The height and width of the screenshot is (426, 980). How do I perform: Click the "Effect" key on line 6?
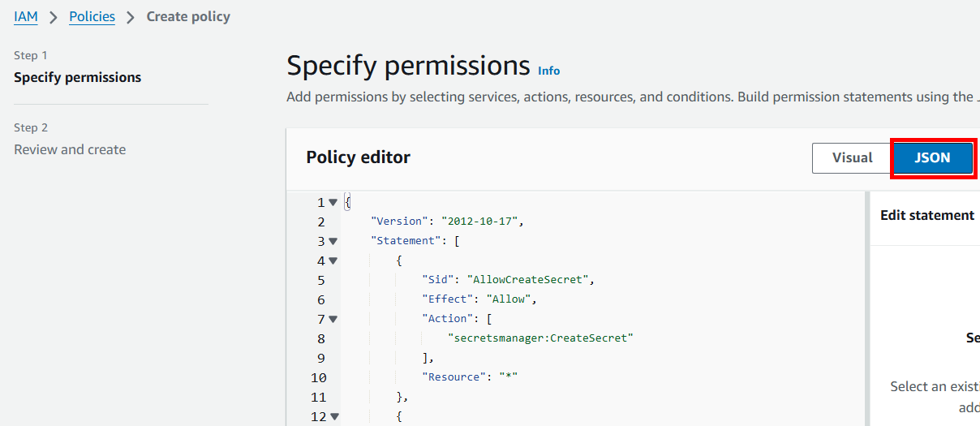click(448, 299)
